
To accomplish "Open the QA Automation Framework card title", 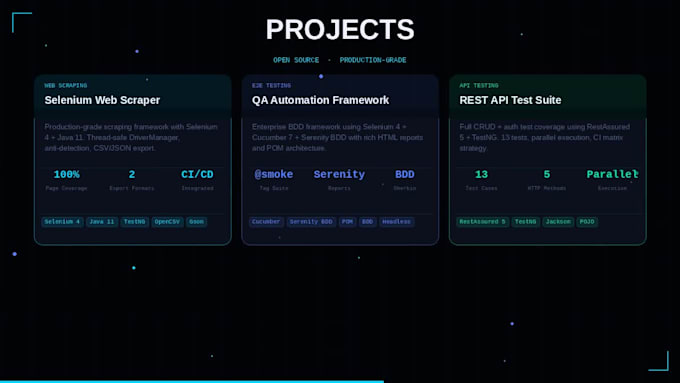I will pyautogui.click(x=320, y=100).
